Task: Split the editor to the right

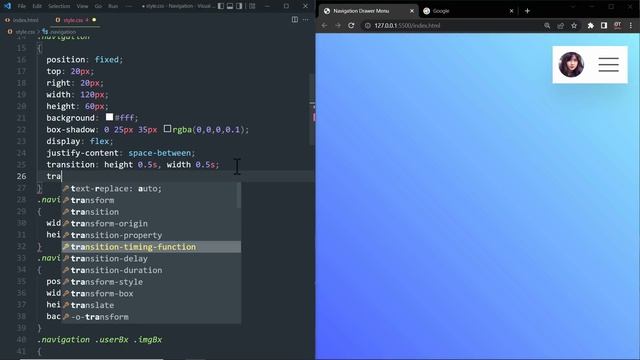Action: coord(295,20)
